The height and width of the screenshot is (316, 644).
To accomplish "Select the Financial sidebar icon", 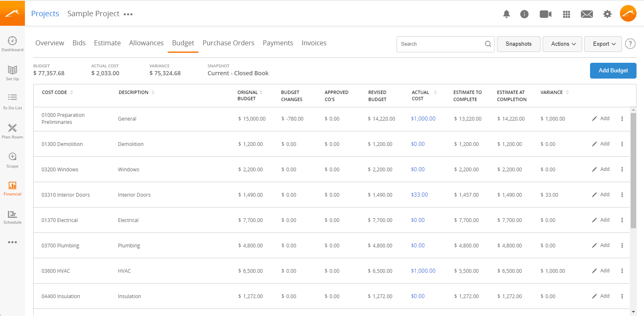I will coord(12,188).
